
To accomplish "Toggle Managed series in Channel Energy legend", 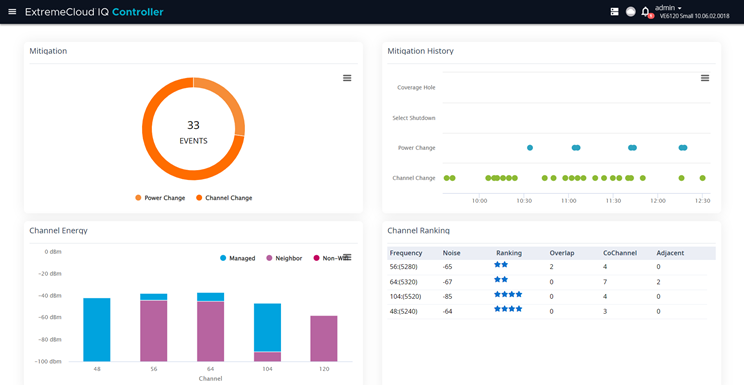I will point(238,258).
